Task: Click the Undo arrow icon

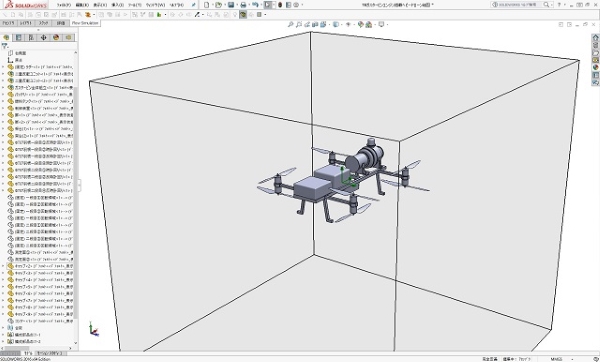Action: point(255,5)
